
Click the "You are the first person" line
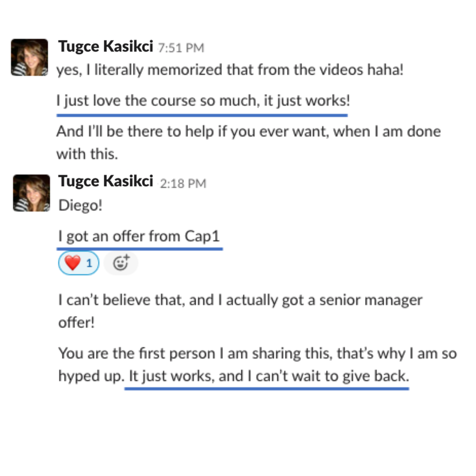(257, 353)
